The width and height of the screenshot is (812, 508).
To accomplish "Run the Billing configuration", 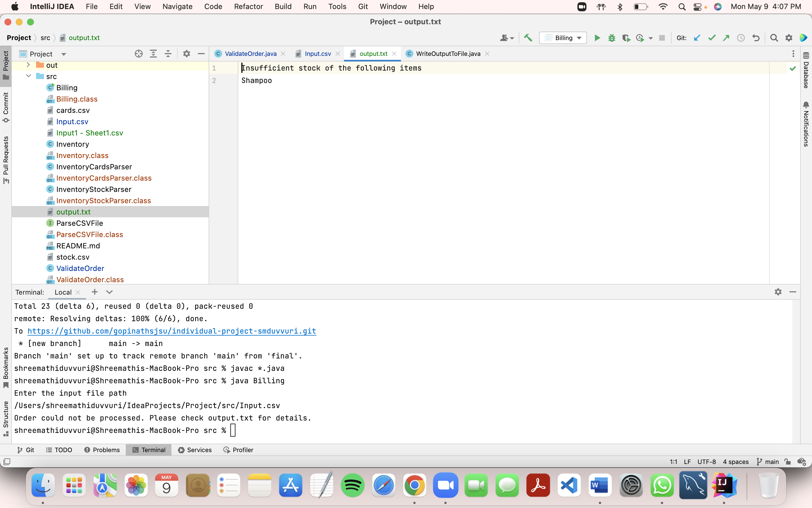I will tap(597, 38).
